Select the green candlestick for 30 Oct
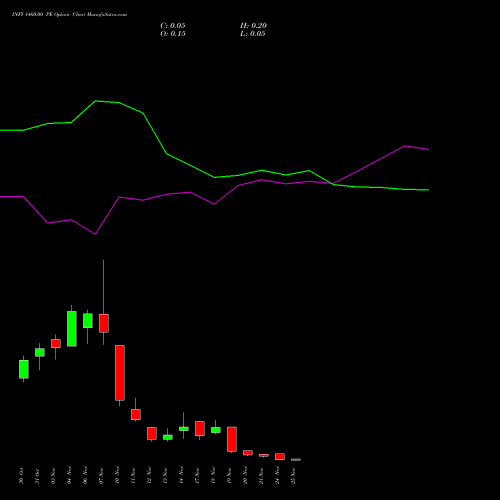Screen dimensions: 500x500 [24, 369]
